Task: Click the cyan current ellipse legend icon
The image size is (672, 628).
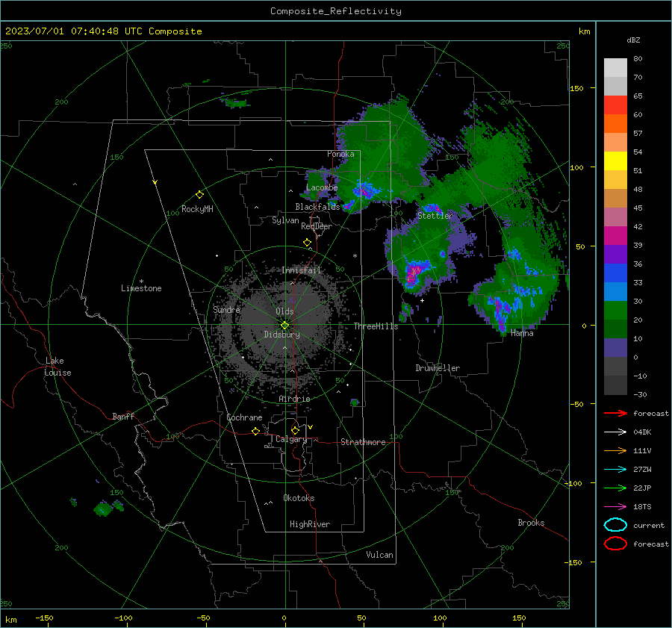Action: coord(615,525)
